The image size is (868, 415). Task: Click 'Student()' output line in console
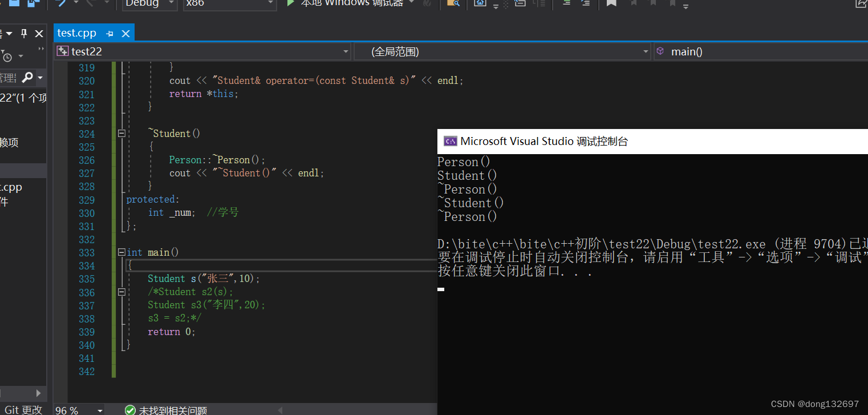click(467, 175)
